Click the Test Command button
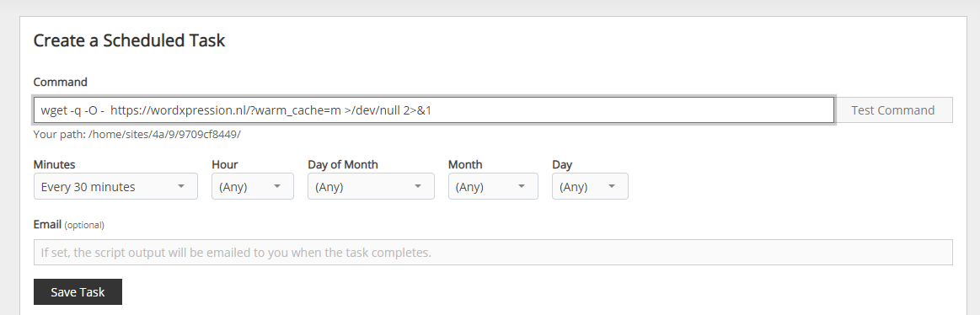Screen dimensions: 980x315 893,110
